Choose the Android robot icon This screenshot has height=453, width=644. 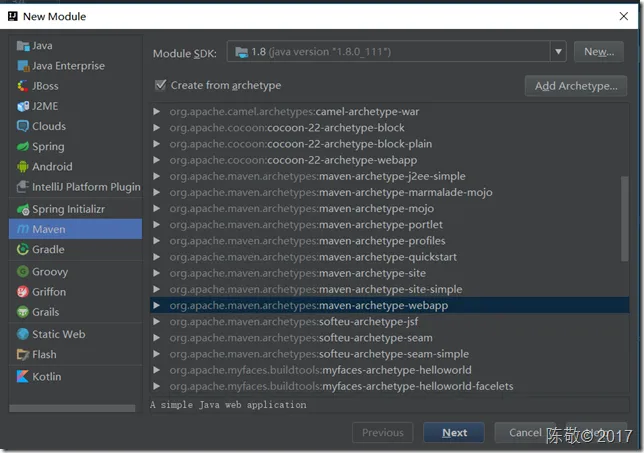click(23, 166)
